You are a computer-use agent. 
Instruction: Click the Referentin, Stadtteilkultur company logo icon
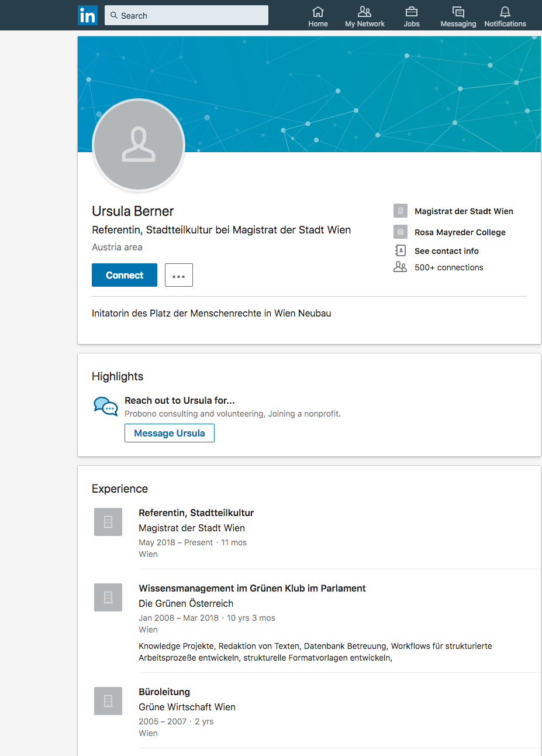tap(108, 522)
